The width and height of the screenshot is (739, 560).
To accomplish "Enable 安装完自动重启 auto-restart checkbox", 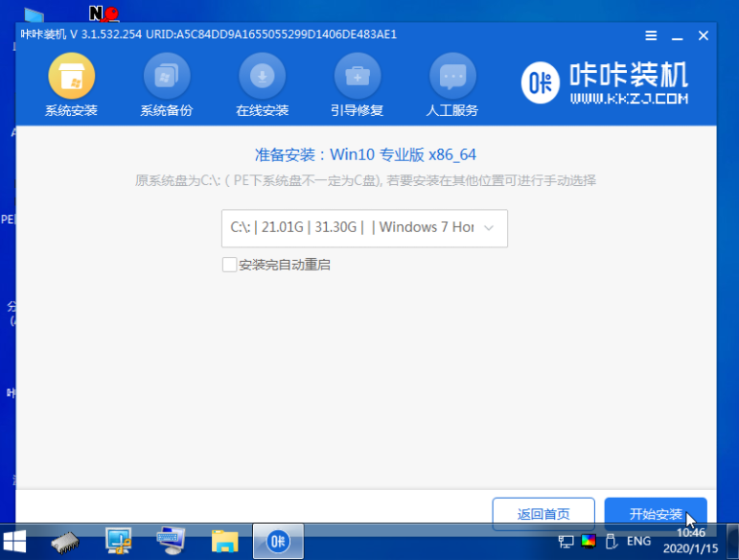I will (230, 265).
